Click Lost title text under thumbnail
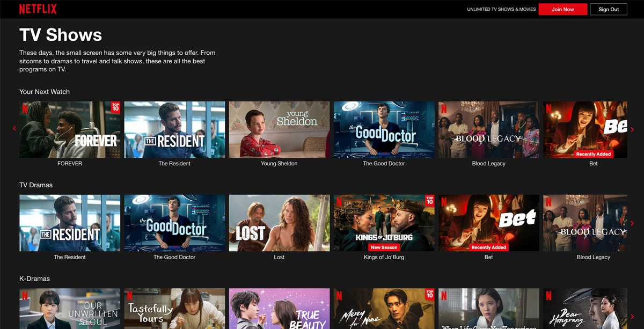644x329 pixels. click(x=279, y=257)
